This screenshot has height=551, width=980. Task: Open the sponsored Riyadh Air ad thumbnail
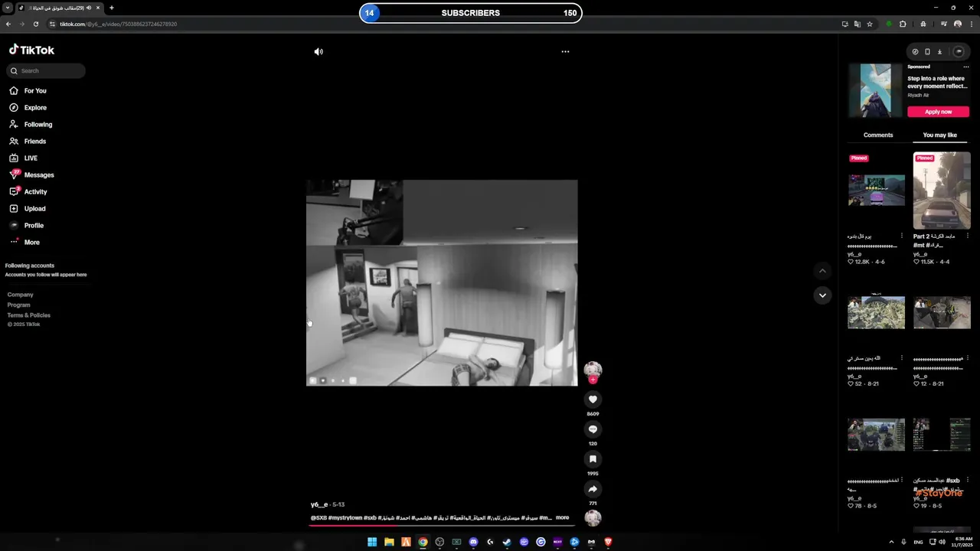[x=876, y=90]
